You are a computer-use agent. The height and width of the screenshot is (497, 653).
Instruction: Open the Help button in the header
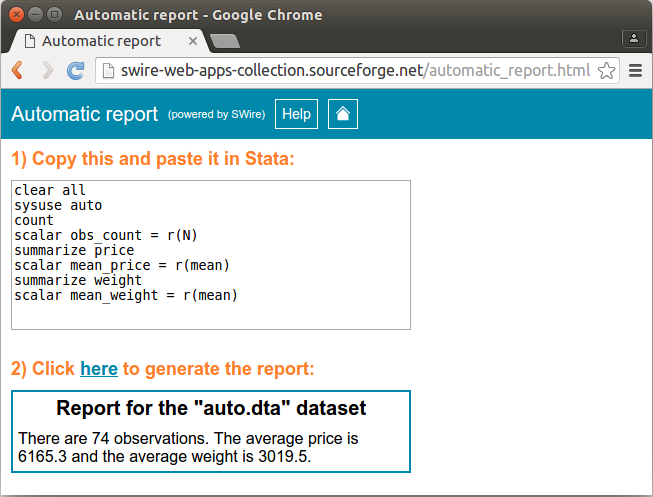pos(296,114)
